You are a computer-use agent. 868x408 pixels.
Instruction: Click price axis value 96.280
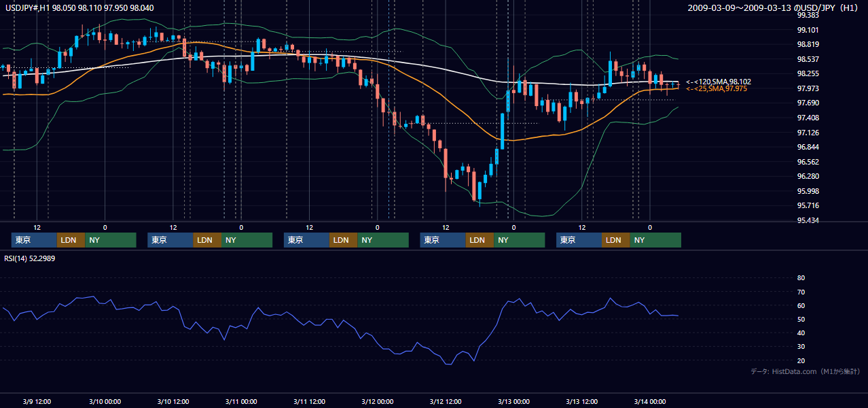[808, 176]
